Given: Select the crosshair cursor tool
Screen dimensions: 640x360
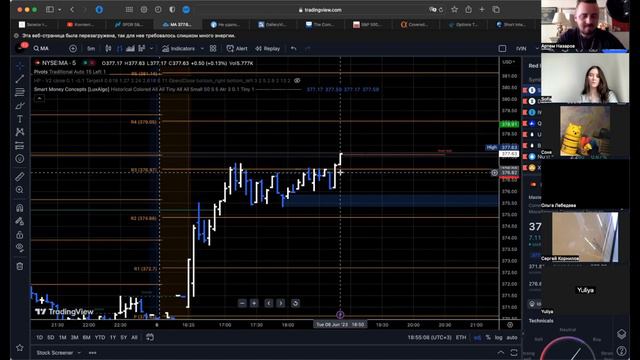Looking at the screenshot, I should (x=20, y=65).
